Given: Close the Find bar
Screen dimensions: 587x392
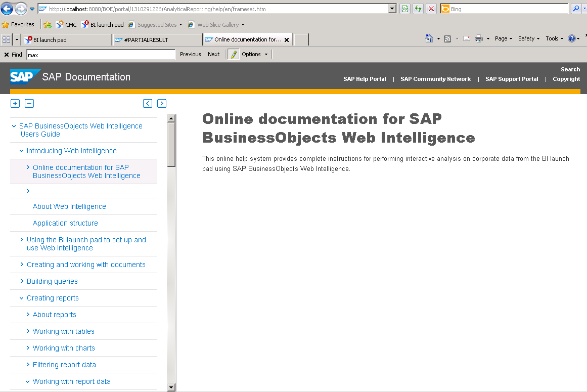Looking at the screenshot, I should 7,55.
